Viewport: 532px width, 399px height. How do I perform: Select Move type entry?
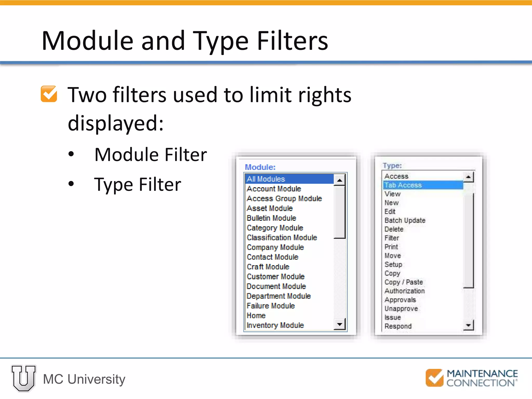click(x=423, y=256)
